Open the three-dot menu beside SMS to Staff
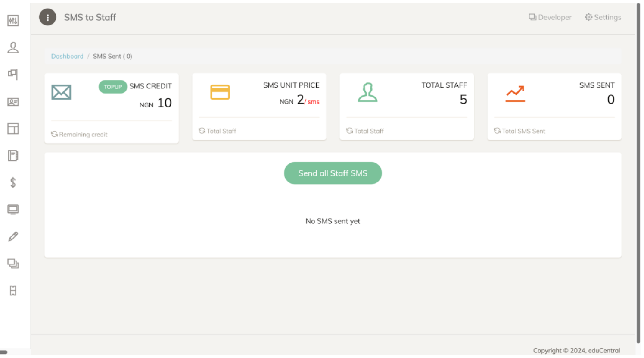This screenshot has height=358, width=644. pos(47,17)
